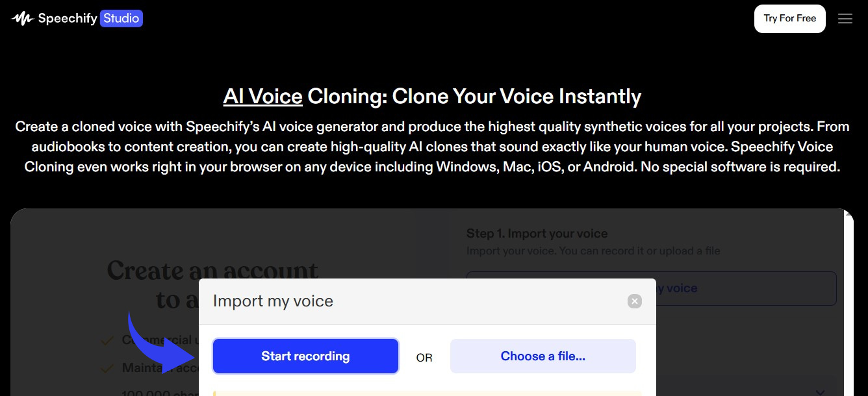Click the Studio badge
868x396 pixels.
click(x=121, y=18)
